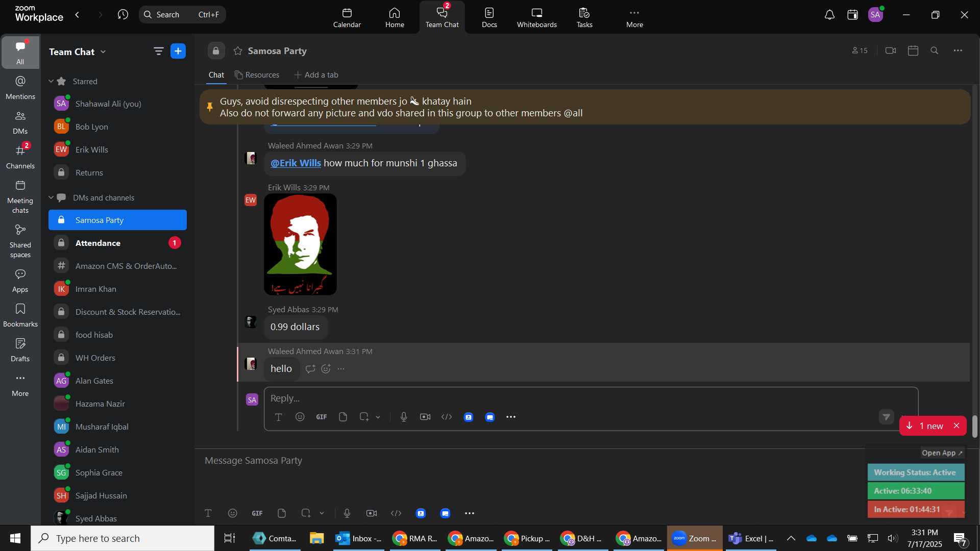Open chat with Bob Lyon
The image size is (980, 551).
(x=117, y=127)
